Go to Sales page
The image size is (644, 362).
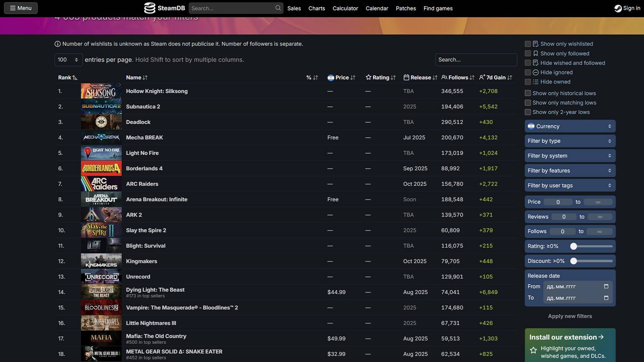pos(294,8)
